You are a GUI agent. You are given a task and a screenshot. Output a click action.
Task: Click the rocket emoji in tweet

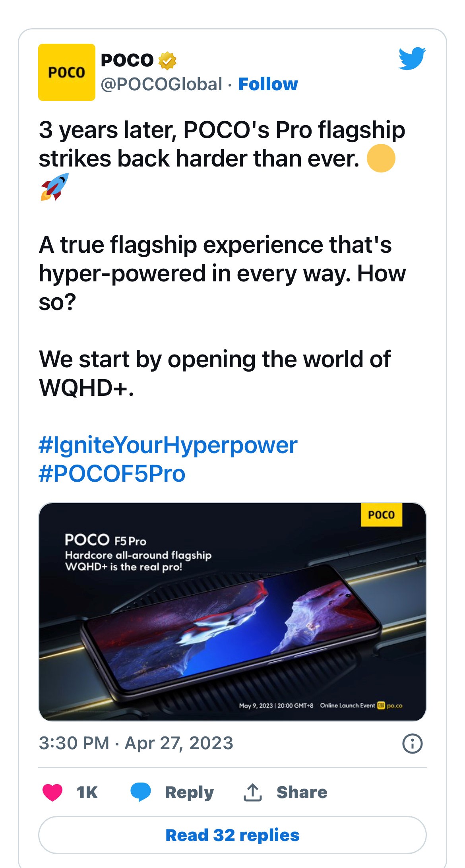click(x=54, y=187)
